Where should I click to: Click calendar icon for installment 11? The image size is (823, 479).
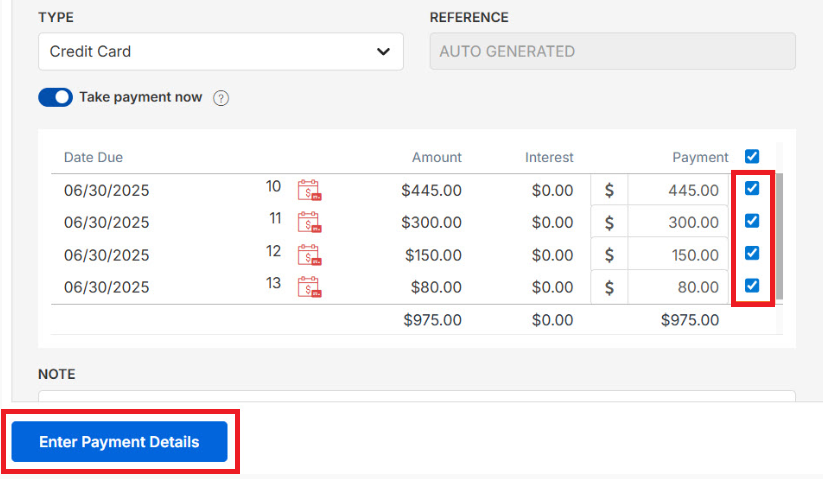(309, 222)
